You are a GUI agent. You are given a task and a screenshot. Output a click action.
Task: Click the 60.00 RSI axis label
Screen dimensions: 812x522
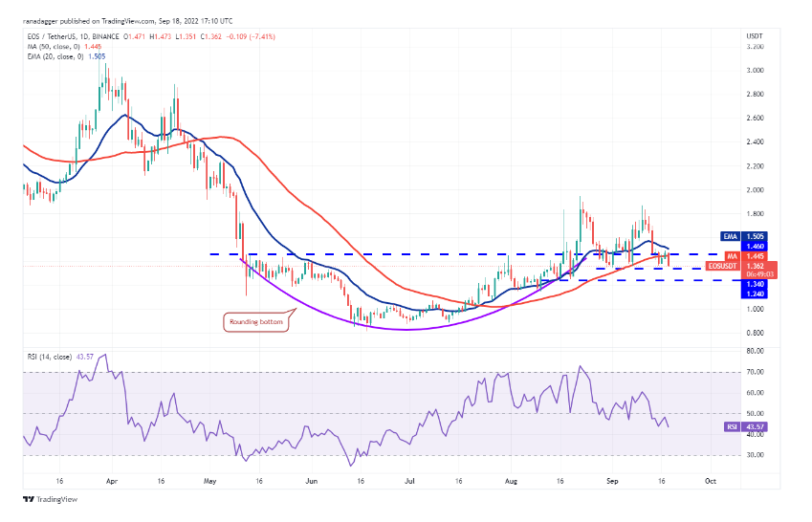coord(755,393)
